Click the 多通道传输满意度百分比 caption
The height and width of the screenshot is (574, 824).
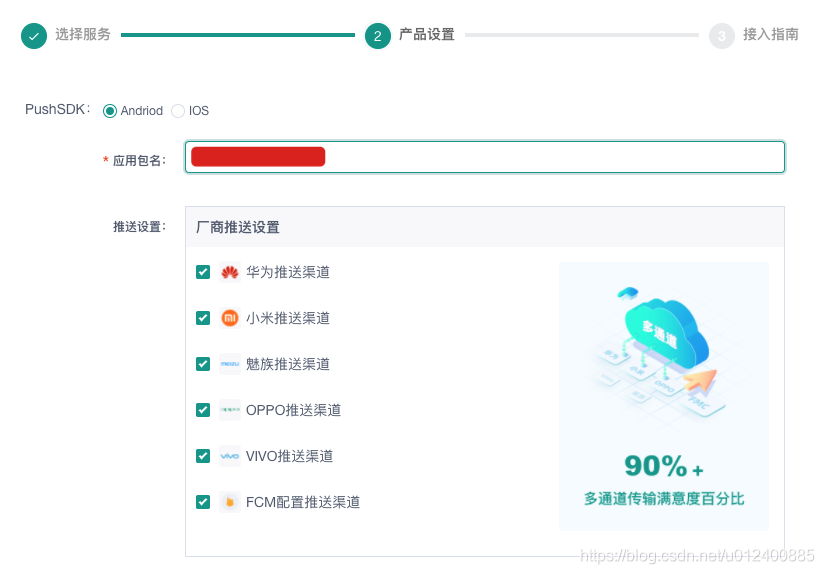[664, 498]
